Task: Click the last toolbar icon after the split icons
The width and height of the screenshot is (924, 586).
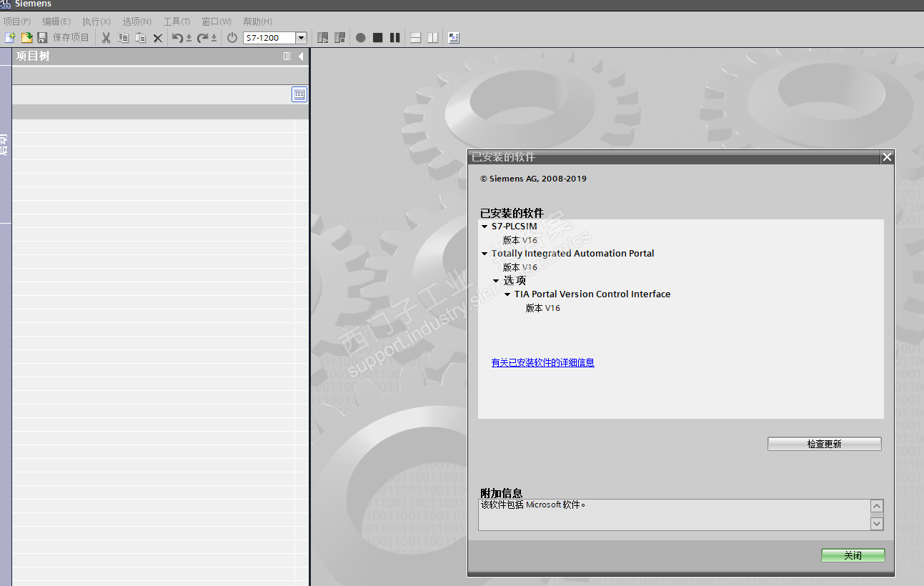Action: coord(454,38)
